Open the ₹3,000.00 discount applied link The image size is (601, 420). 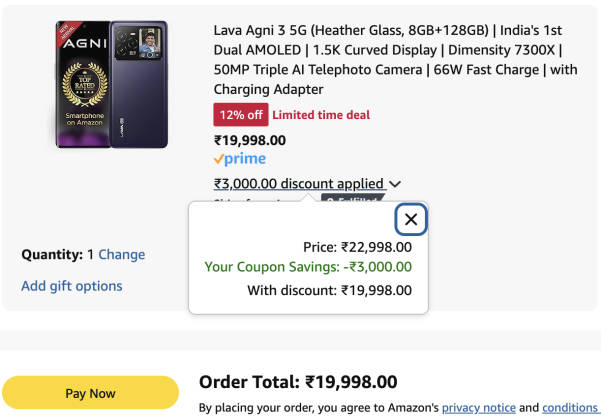(x=298, y=184)
